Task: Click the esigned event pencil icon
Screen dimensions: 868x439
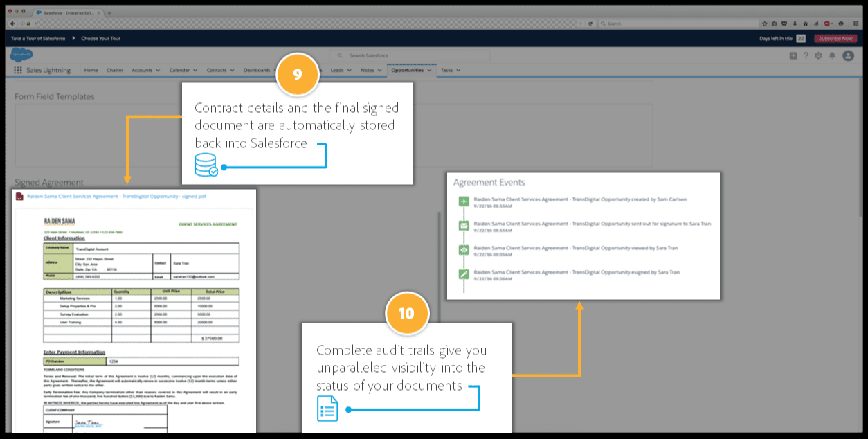Action: point(464,274)
